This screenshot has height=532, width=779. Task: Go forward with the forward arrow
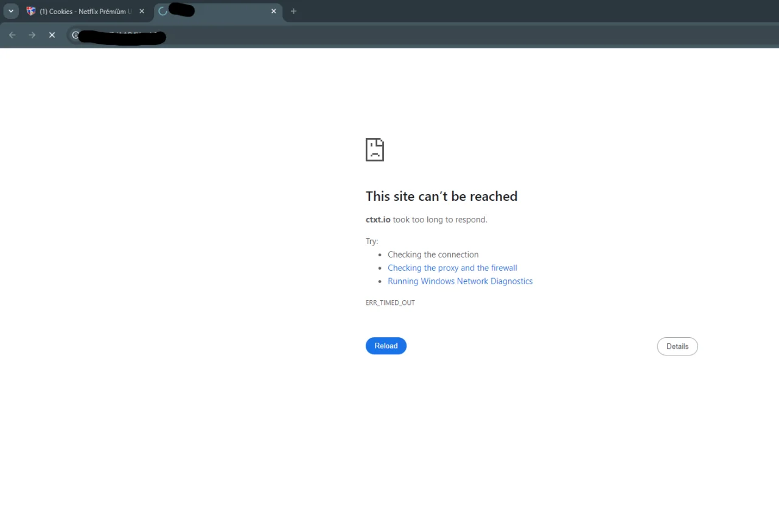pos(32,35)
